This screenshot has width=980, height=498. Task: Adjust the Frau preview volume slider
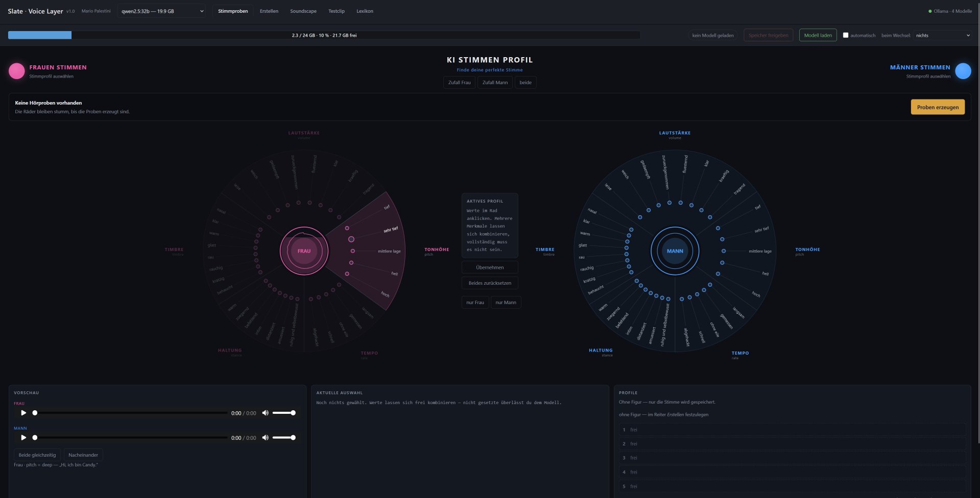284,413
